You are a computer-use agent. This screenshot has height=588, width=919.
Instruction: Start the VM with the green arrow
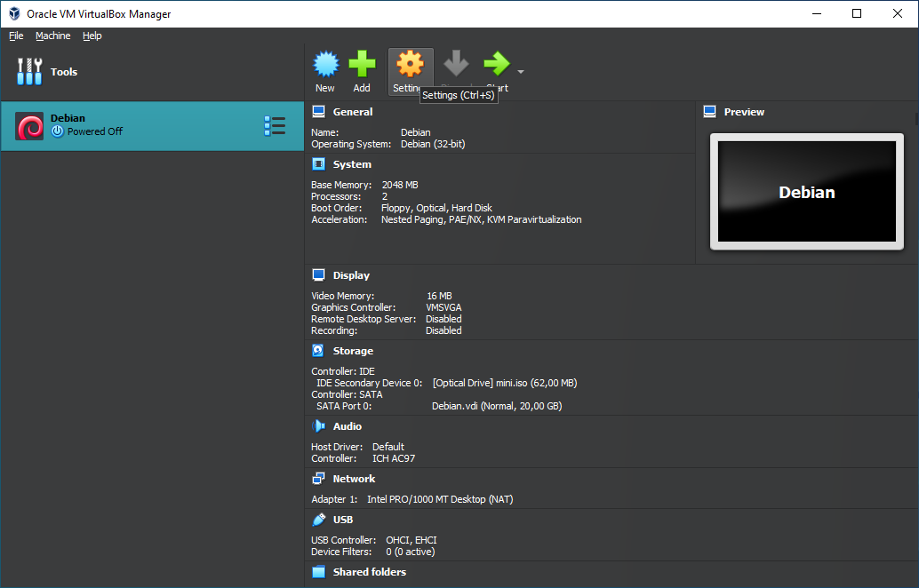coord(497,63)
